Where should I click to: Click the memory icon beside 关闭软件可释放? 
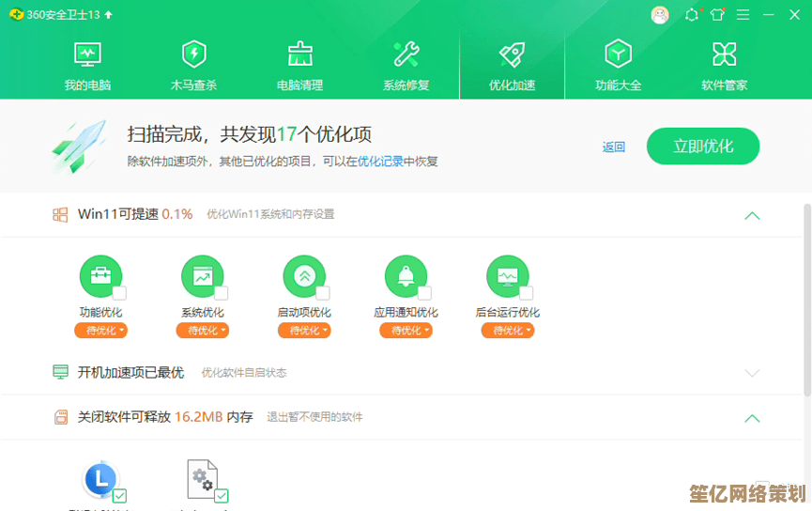tap(61, 417)
